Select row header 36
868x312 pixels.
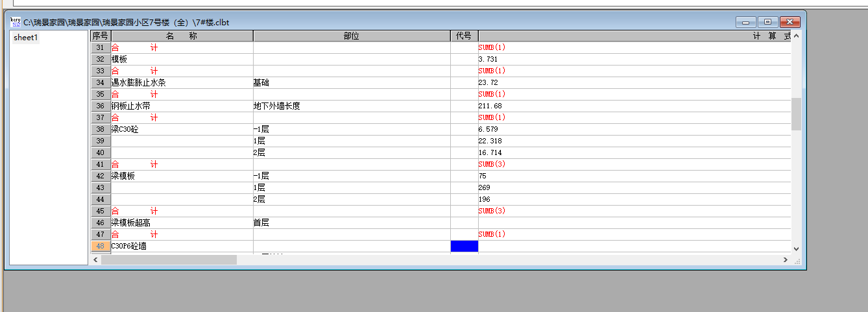click(x=101, y=106)
